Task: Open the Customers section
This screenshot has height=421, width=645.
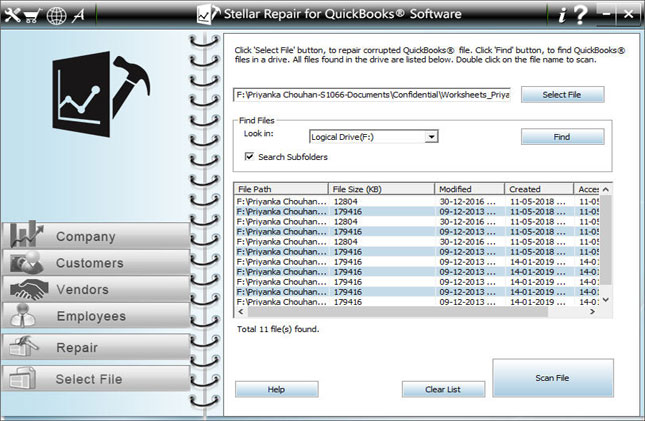Action: coord(96,263)
